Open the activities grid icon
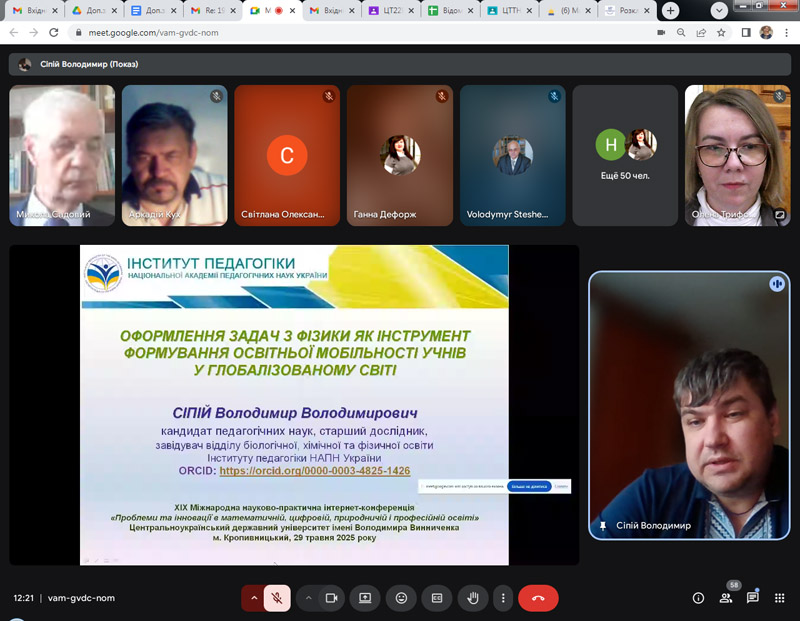 [780, 598]
